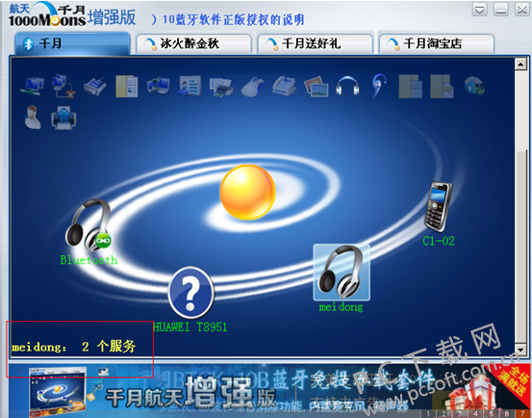Image resolution: width=532 pixels, height=418 pixels.
Task: Select the second greyed-out panel icon
Action: point(442,87)
